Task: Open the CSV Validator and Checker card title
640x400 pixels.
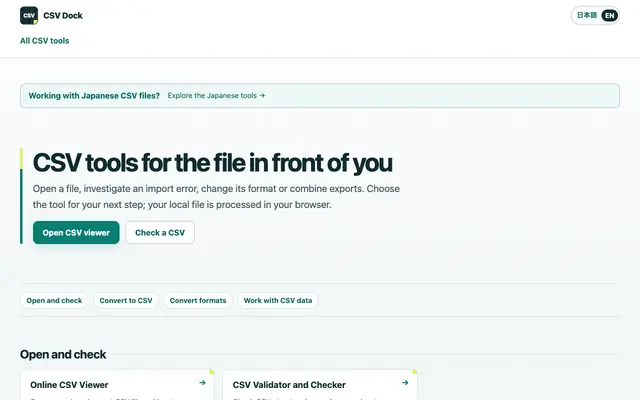Action: [x=289, y=385]
